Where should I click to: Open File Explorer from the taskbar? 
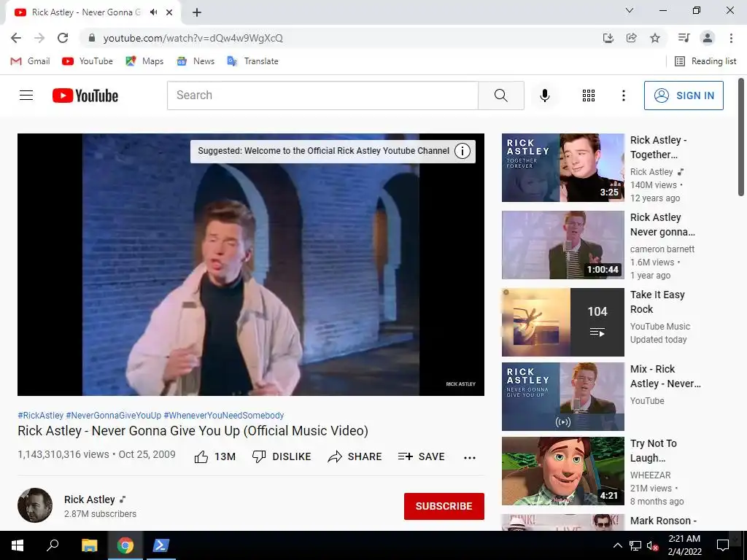coord(89,545)
